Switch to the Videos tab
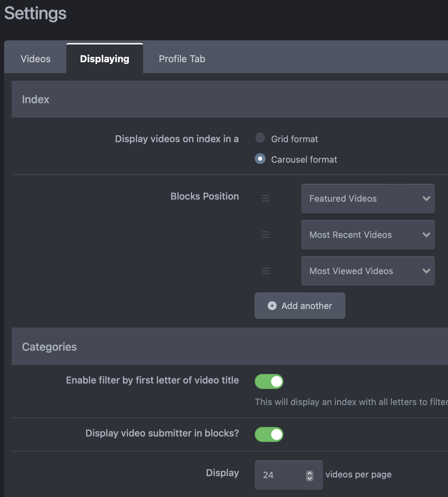448x497 pixels. click(x=36, y=59)
